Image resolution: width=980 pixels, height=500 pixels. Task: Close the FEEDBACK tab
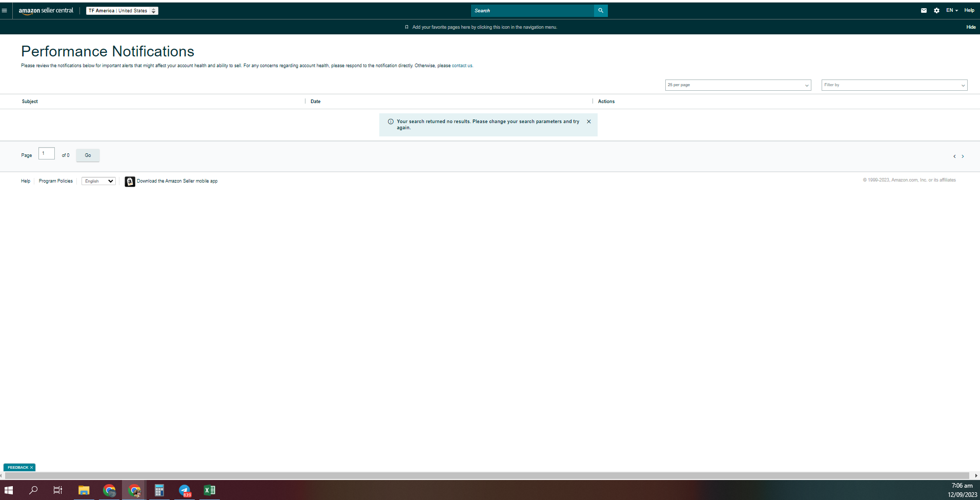point(31,468)
